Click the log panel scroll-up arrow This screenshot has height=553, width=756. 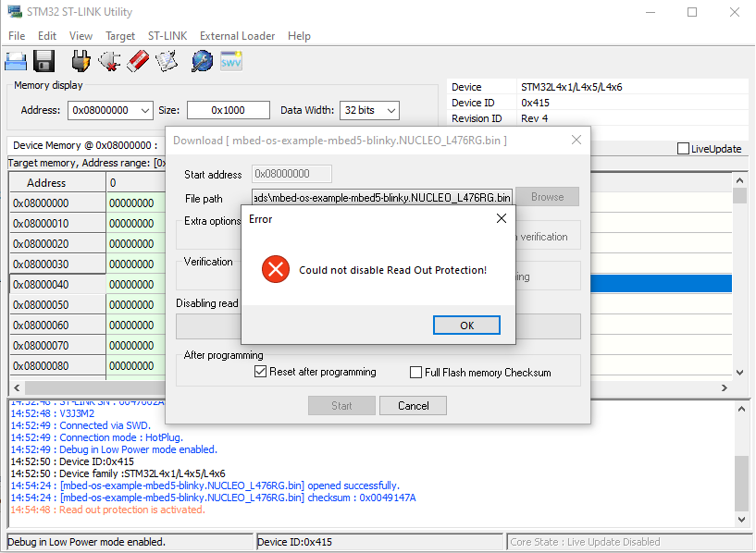741,409
